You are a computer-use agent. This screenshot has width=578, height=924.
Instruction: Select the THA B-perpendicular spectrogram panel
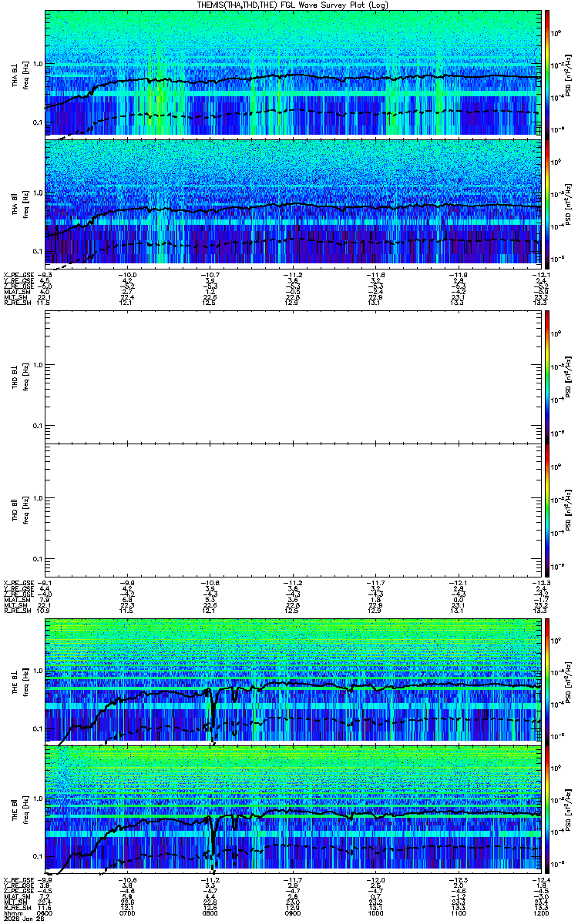click(x=292, y=73)
